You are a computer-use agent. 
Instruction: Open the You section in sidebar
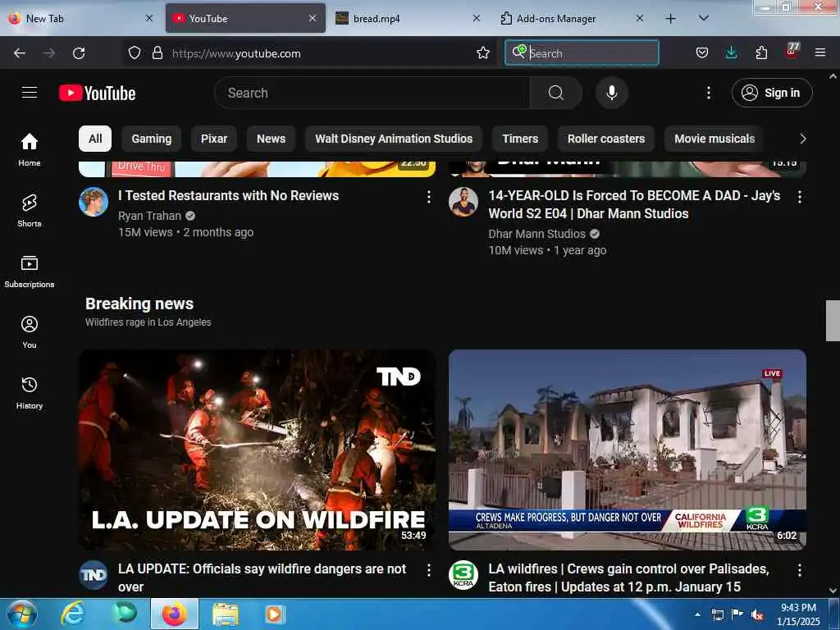(x=30, y=331)
